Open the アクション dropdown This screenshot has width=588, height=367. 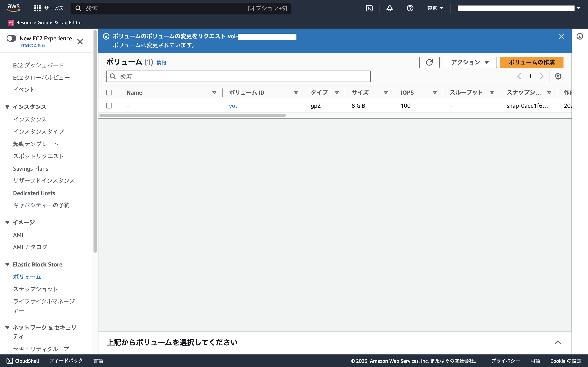[x=469, y=62]
